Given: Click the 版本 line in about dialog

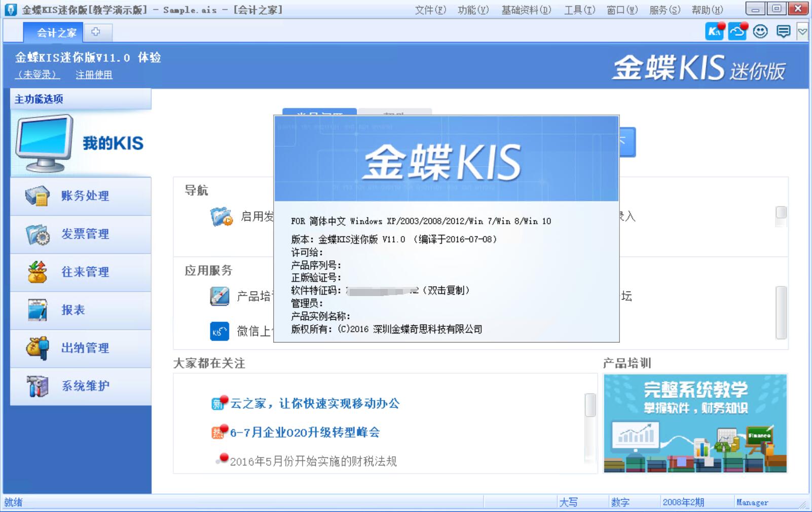Looking at the screenshot, I should pos(394,239).
